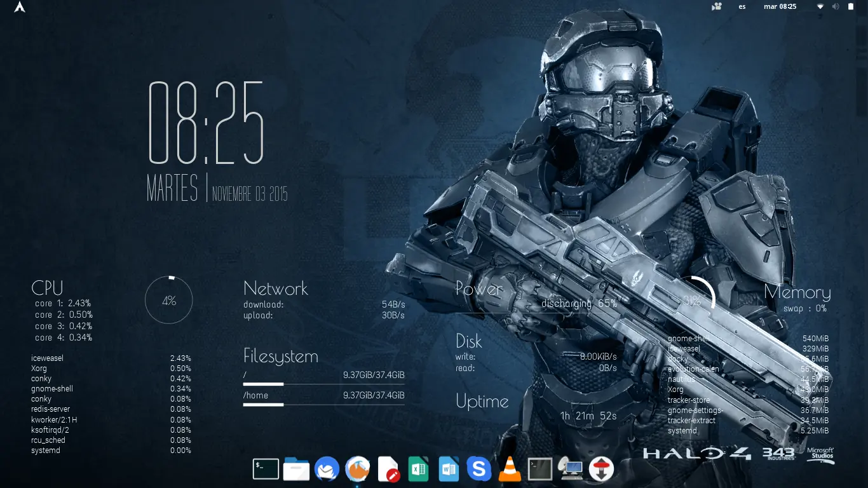Click the 'ksoftirqd/2' process row
868x488 pixels.
(x=111, y=430)
